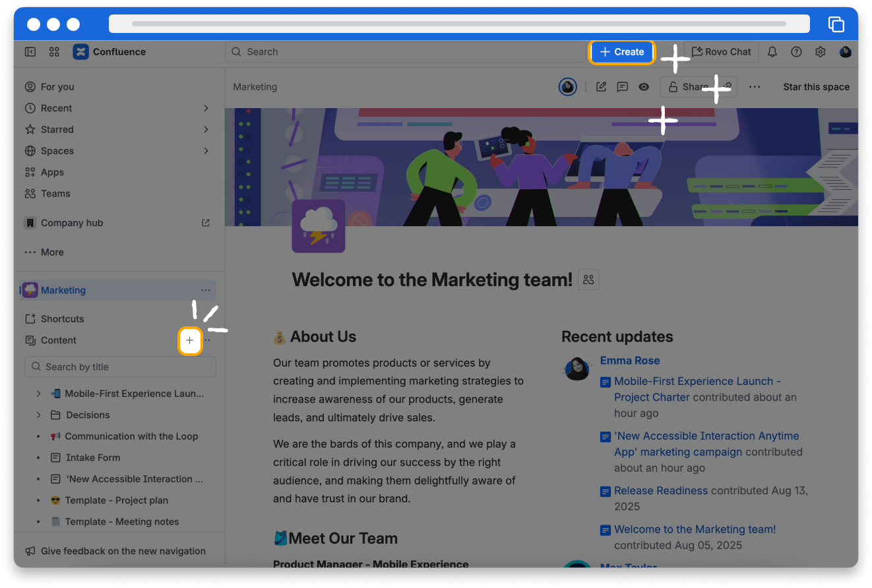872x588 pixels.
Task: Open the Marketing space more options menu
Action: (x=206, y=290)
